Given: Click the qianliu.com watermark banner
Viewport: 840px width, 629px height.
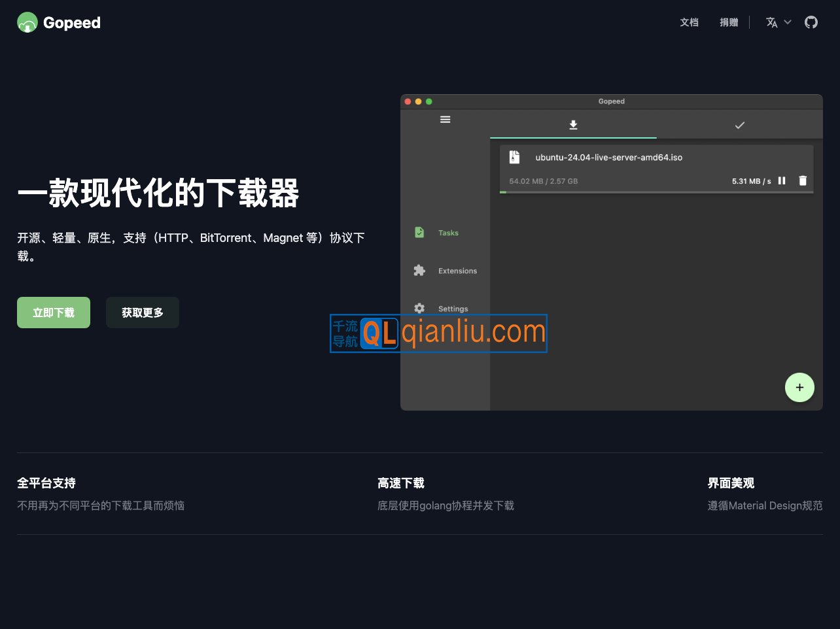Looking at the screenshot, I should click(x=437, y=333).
